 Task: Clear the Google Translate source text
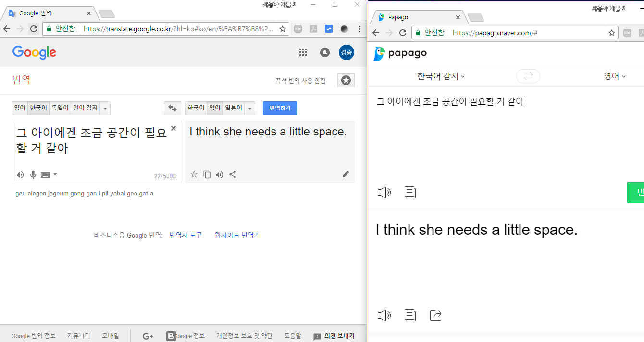173,128
